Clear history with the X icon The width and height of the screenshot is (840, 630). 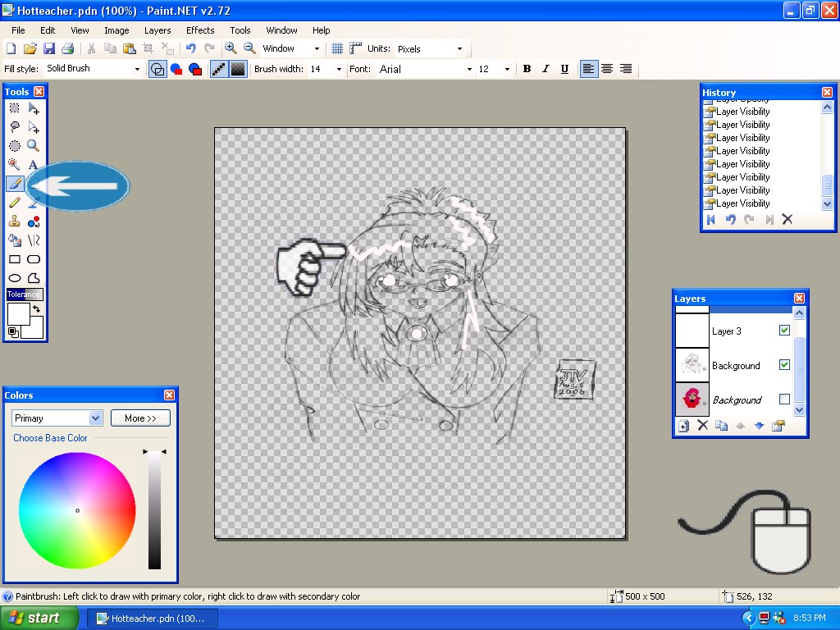pos(787,219)
